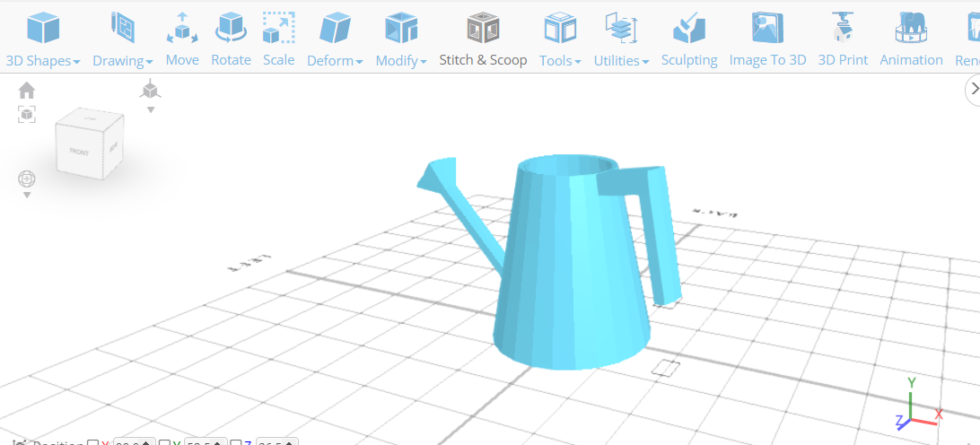Expand the Deform dropdown

point(335,39)
